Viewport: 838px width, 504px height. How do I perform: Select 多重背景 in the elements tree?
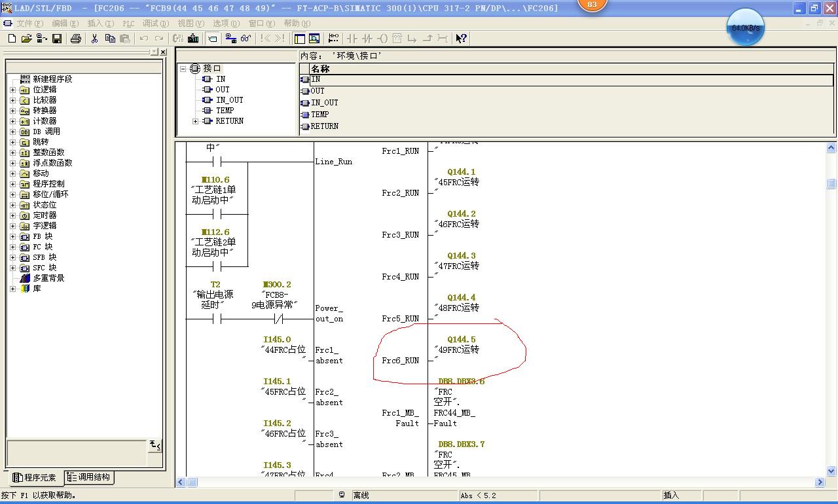48,278
